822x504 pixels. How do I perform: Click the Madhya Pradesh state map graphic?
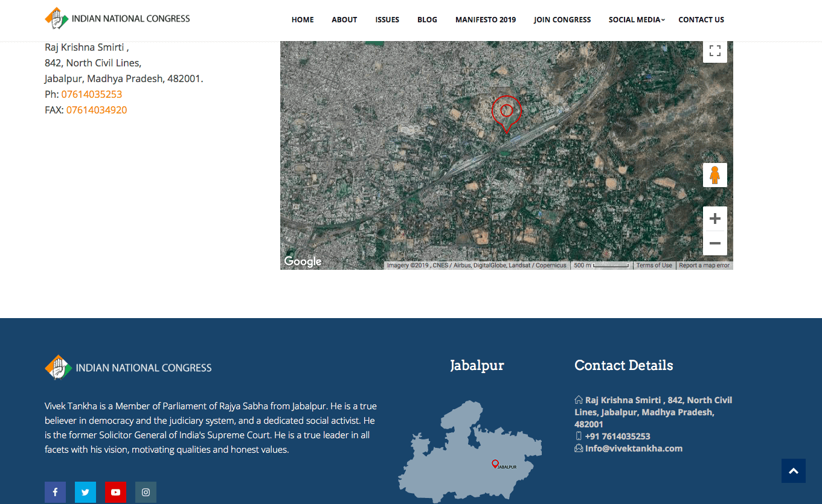(x=470, y=451)
